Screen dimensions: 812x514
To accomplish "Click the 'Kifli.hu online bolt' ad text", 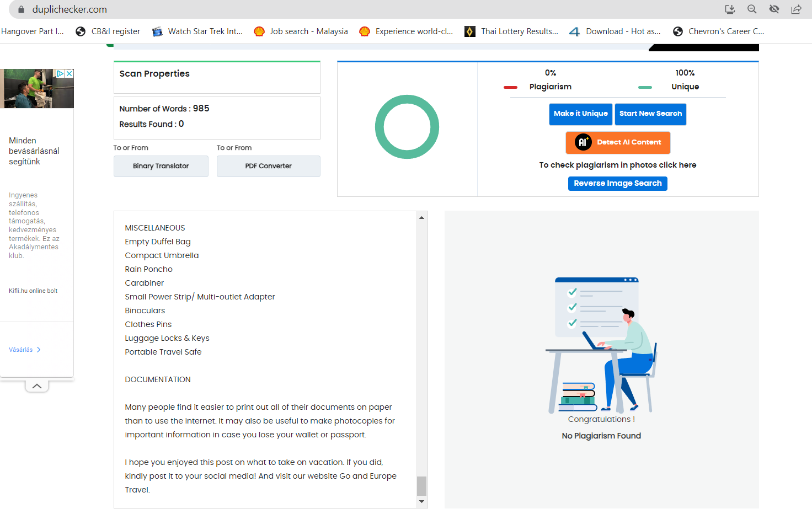I will 33,291.
